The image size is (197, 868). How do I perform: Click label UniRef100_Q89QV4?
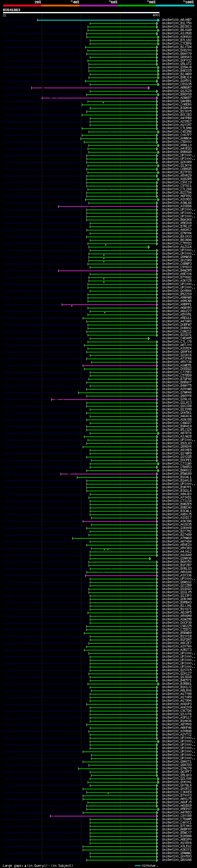(x=177, y=447)
